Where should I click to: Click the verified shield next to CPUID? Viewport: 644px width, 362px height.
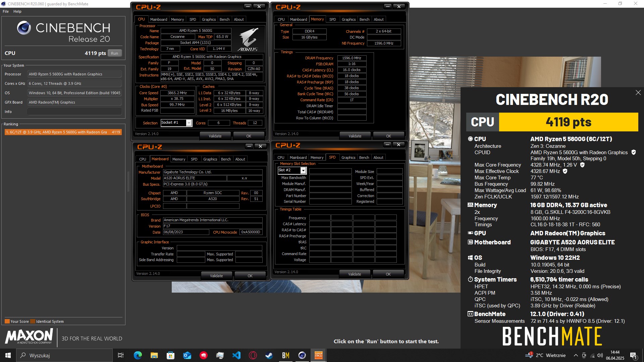pyautogui.click(x=634, y=152)
